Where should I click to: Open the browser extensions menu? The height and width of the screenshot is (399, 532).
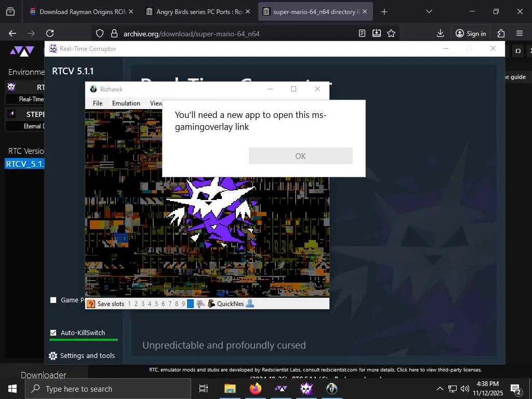[501, 33]
